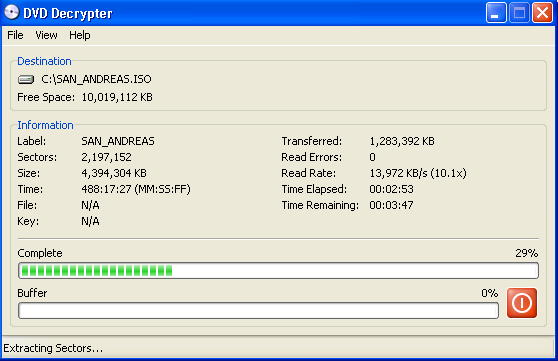Click the size value 4,394,304 KB
This screenshot has width=558, height=361.
(114, 173)
